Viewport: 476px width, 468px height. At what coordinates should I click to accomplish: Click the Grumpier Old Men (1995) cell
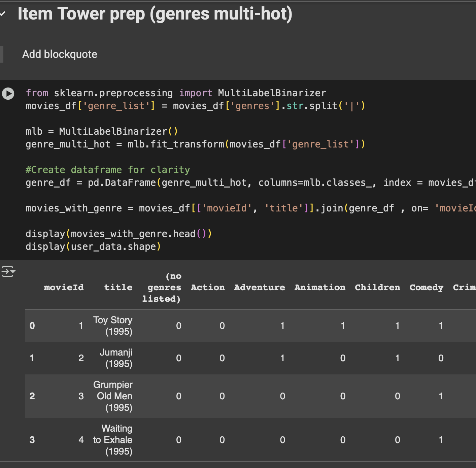[113, 396]
